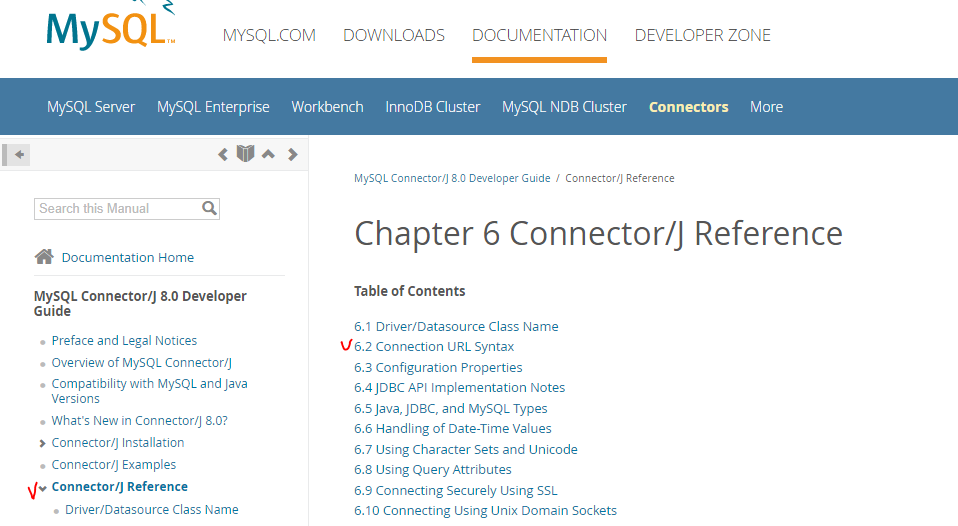The width and height of the screenshot is (958, 526).
Task: Go to the previous page chevron
Action: point(223,155)
